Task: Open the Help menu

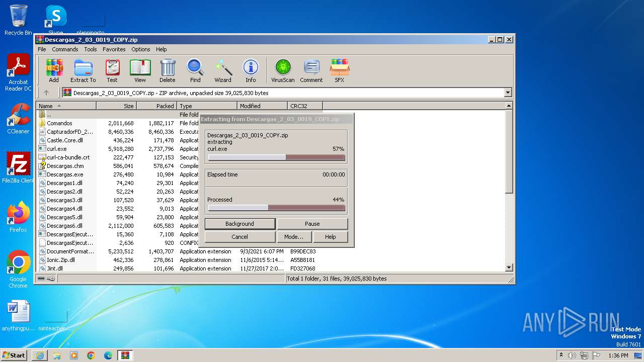Action: click(161, 49)
